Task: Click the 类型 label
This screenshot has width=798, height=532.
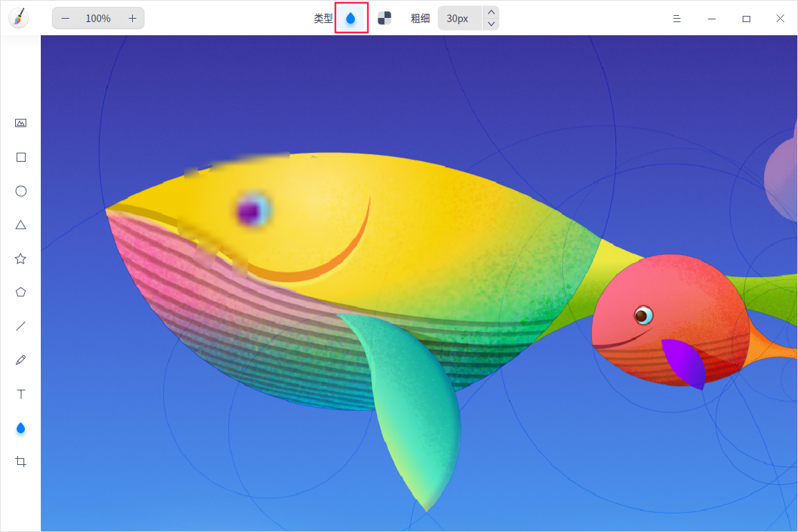Action: 323,19
